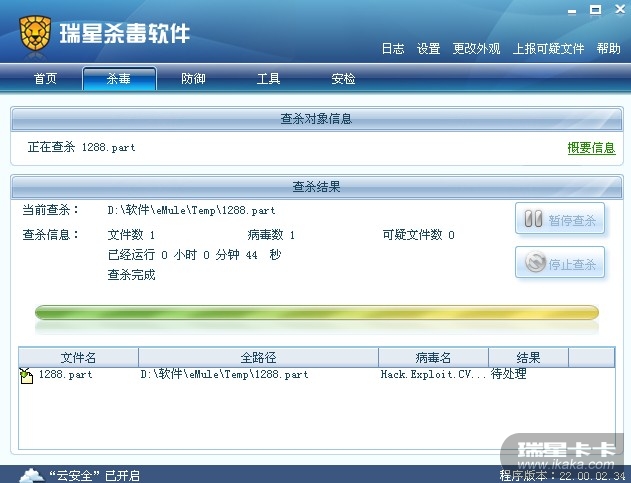Click the infected file icon beside 1288.part

(x=26, y=376)
